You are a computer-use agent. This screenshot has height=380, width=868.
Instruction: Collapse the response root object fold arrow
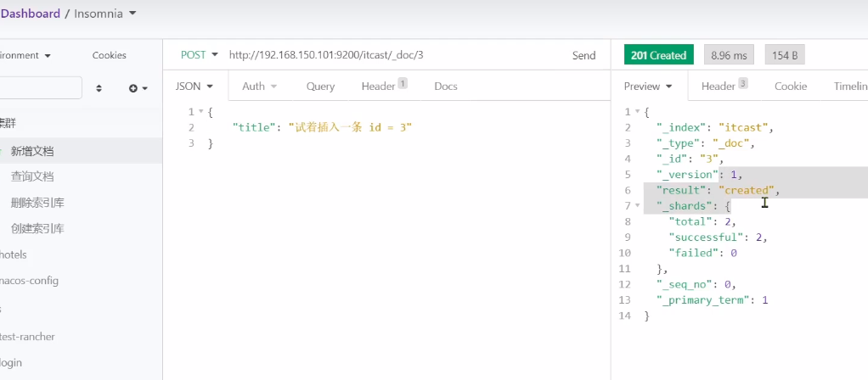[638, 112]
